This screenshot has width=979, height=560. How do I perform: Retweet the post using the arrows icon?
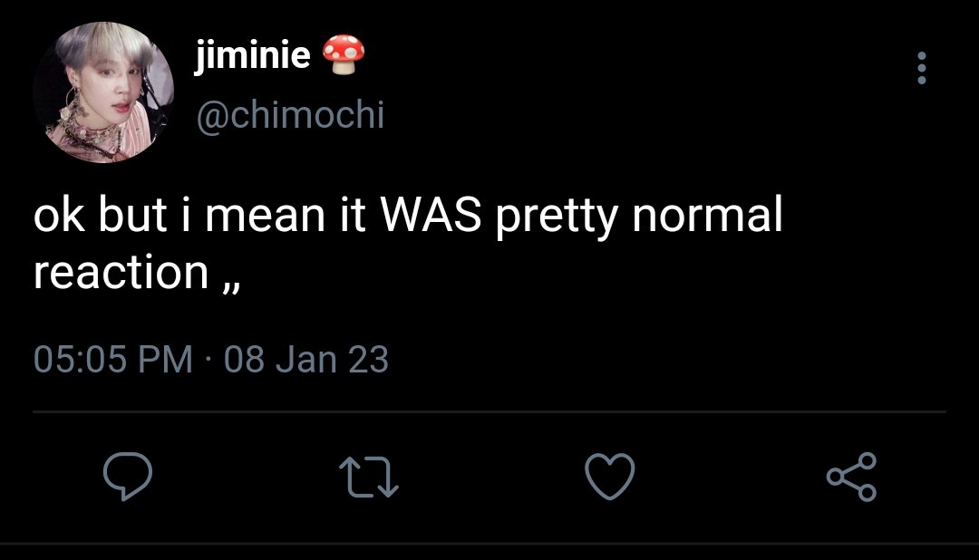click(x=368, y=478)
